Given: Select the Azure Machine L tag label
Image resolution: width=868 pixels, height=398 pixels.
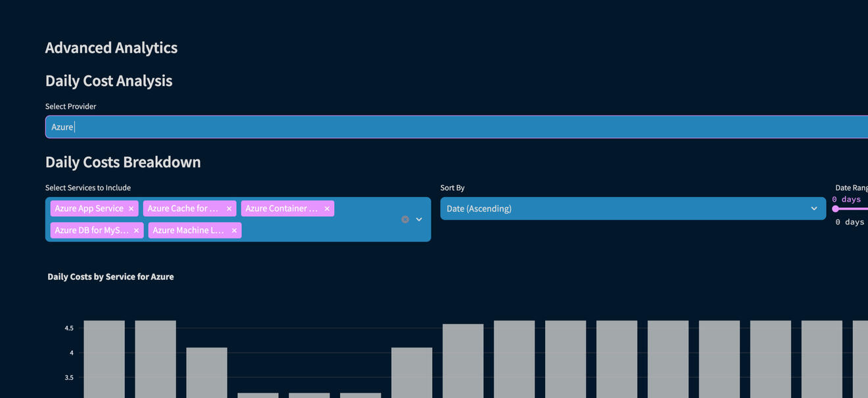Looking at the screenshot, I should (x=189, y=231).
